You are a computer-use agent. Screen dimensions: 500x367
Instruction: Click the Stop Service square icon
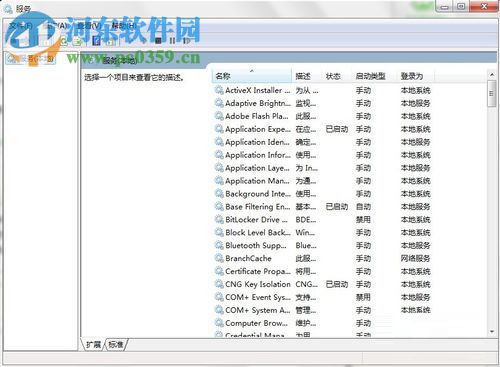pos(158,41)
